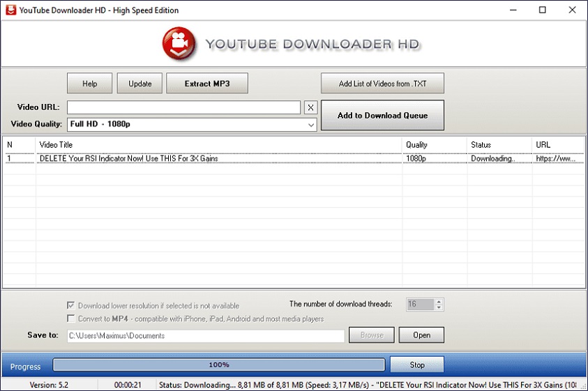Click the 100% progress bar
Viewport: 588px width, 391px height.
(219, 365)
